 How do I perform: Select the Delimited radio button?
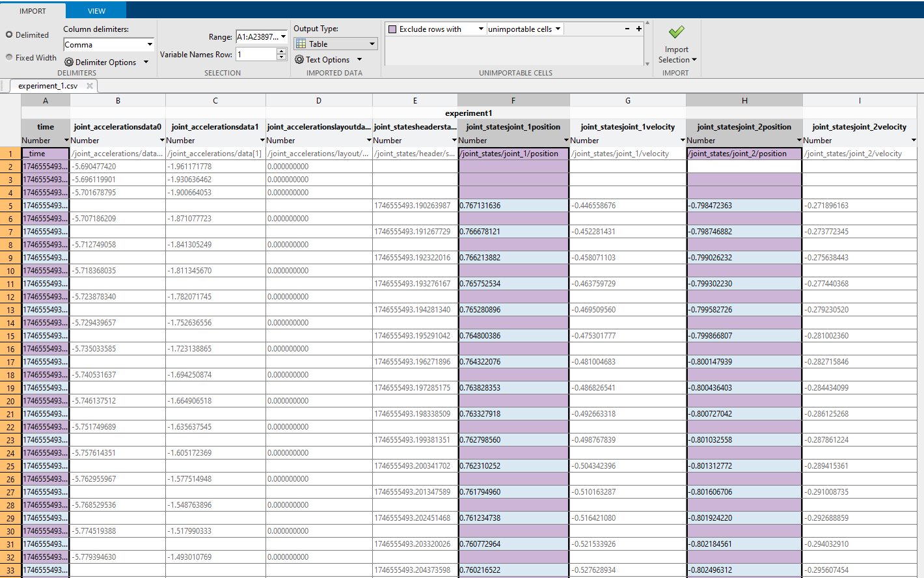(9, 34)
